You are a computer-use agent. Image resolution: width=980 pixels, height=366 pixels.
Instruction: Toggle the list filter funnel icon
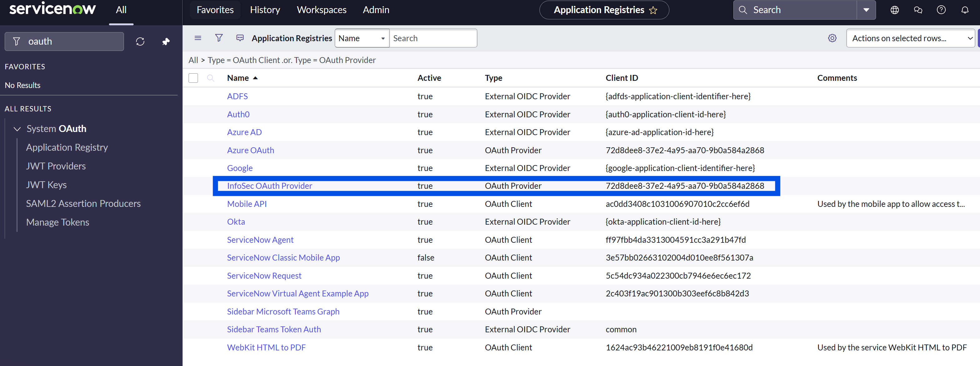point(219,38)
